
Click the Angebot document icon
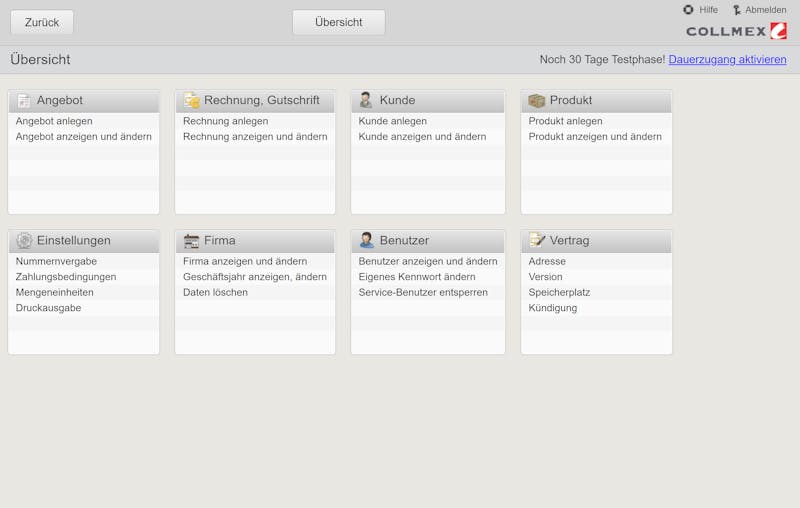[23, 100]
